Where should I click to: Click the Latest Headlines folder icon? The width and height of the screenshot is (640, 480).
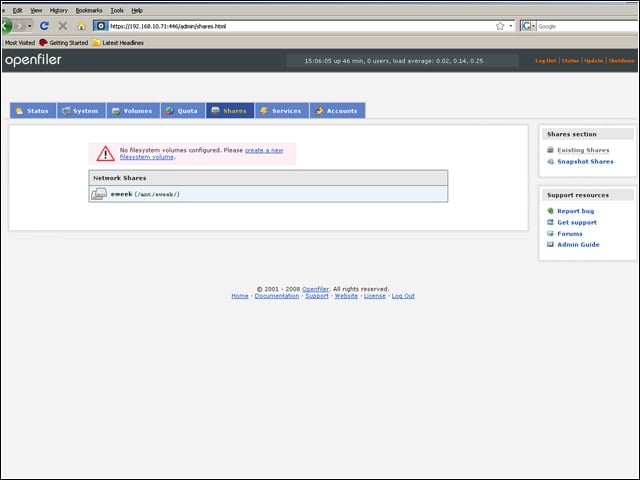(96, 43)
